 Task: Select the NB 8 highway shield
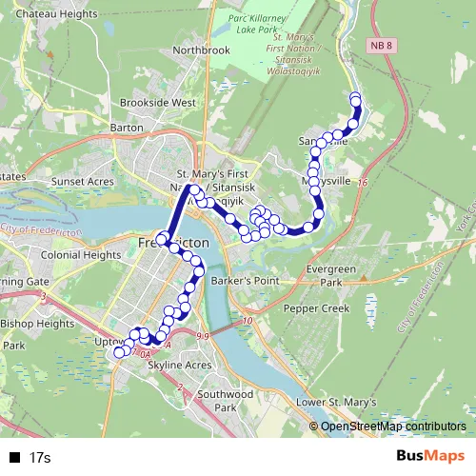click(x=381, y=46)
